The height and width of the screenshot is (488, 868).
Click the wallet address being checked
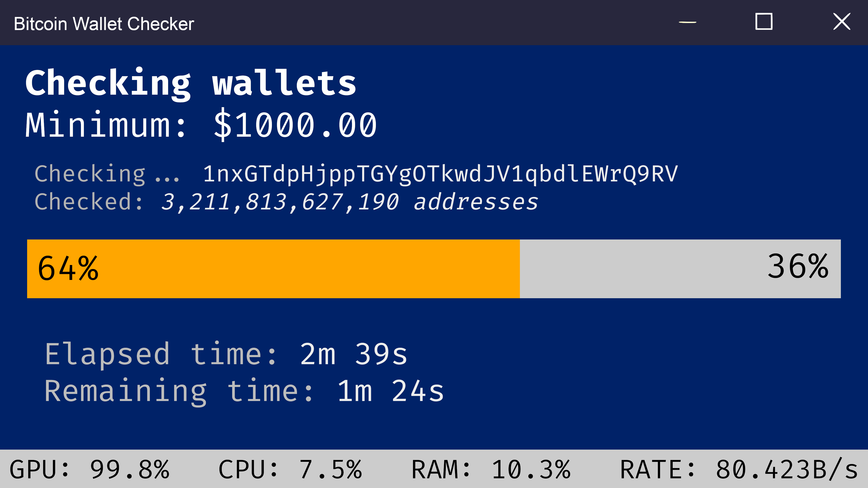(x=440, y=174)
